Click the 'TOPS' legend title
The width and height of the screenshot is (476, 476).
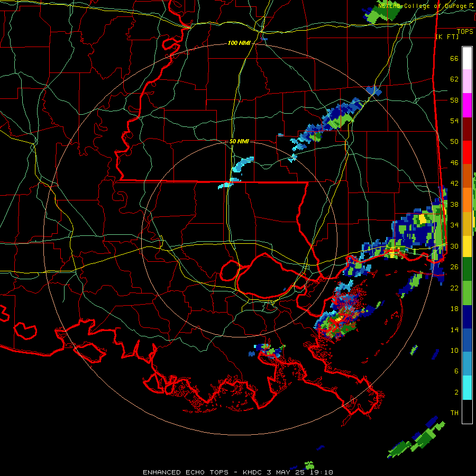click(465, 32)
